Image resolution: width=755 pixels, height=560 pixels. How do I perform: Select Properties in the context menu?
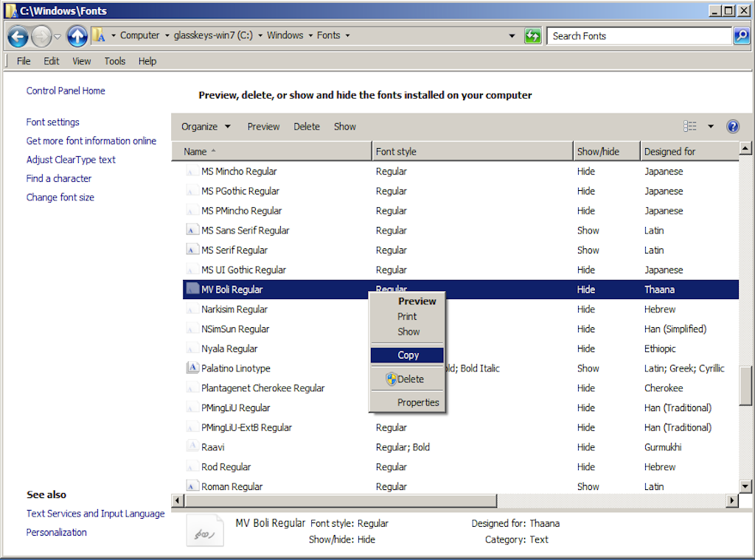click(x=417, y=402)
